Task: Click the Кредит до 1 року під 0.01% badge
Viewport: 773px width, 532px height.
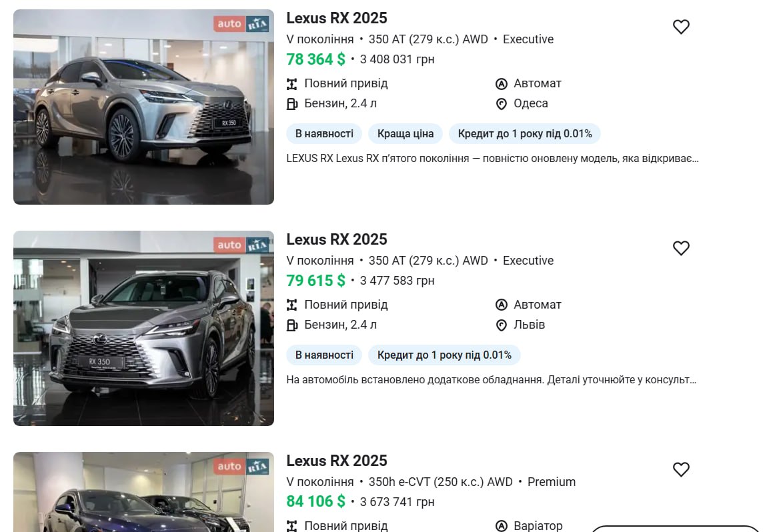Action: pyautogui.click(x=525, y=133)
